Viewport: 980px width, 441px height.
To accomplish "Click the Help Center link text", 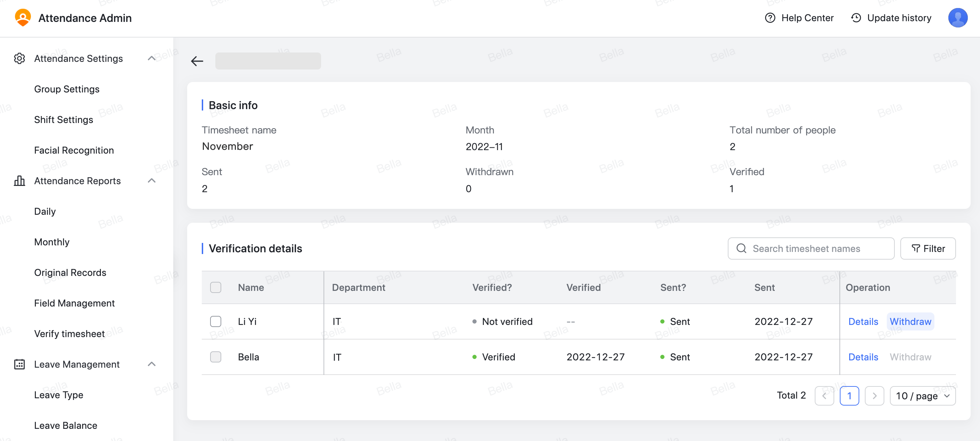I will pos(807,18).
